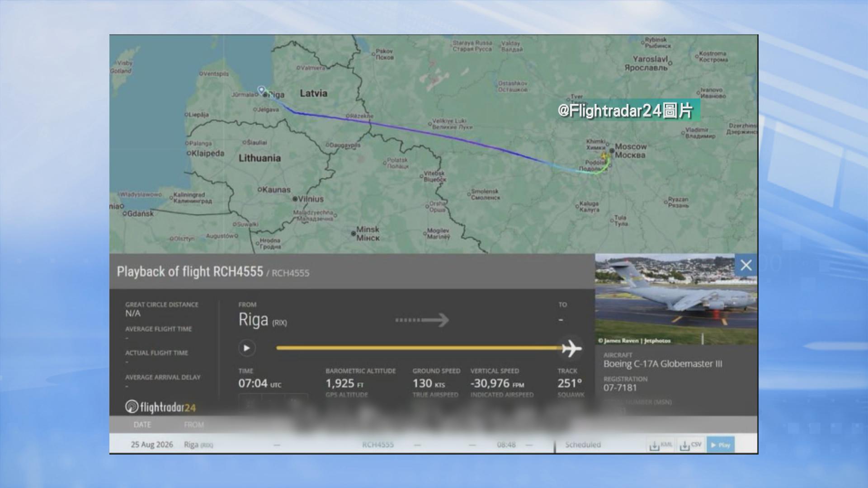
Task: Click the Latvia country label on the map
Action: [314, 93]
